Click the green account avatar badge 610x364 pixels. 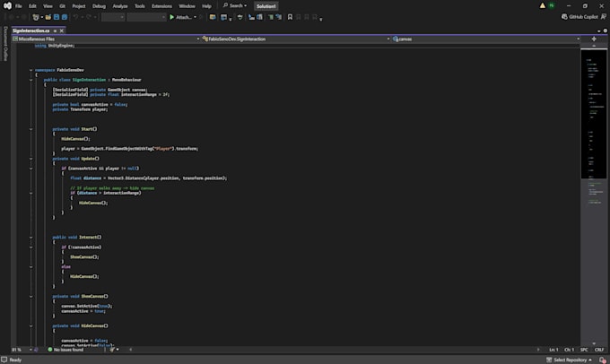point(552,5)
